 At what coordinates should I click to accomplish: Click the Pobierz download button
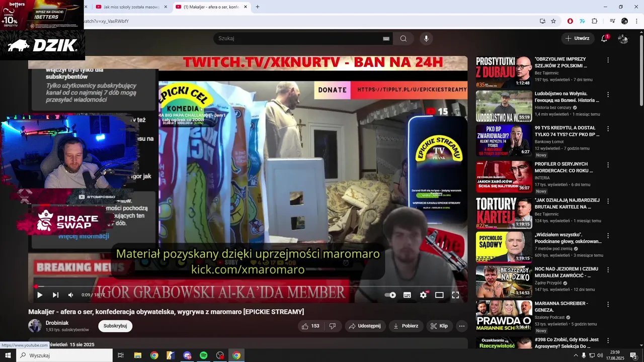(x=406, y=326)
